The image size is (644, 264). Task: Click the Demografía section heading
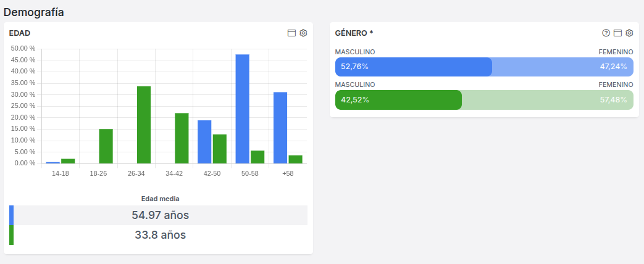[34, 12]
